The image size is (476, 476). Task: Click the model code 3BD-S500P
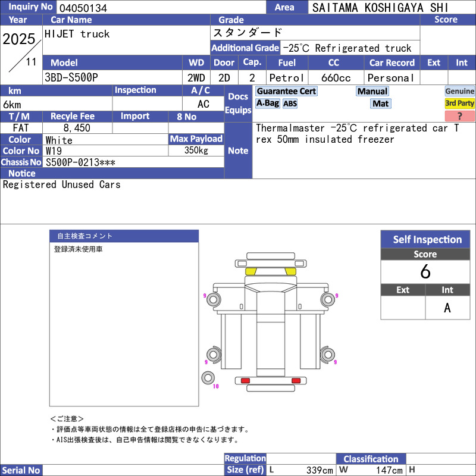point(71,78)
